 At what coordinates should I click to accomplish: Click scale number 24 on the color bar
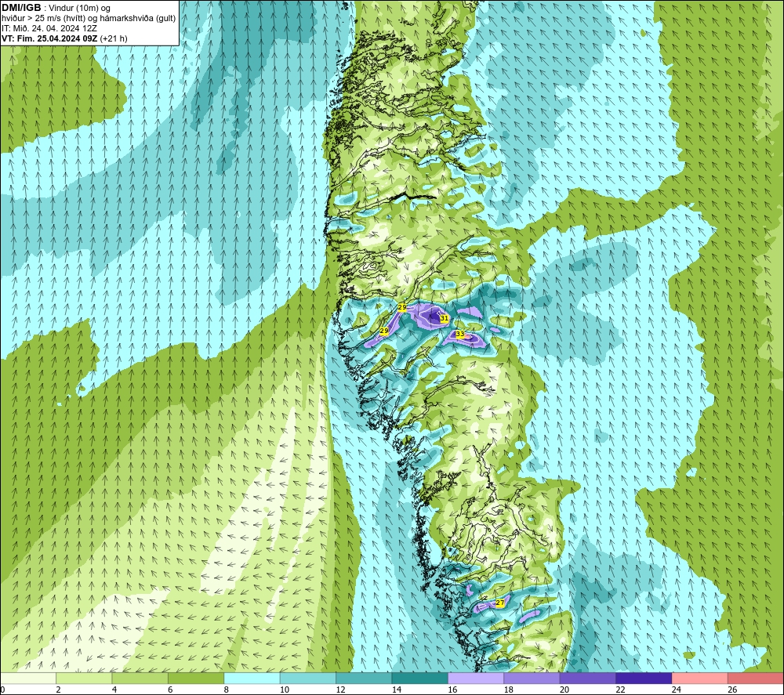677,690
